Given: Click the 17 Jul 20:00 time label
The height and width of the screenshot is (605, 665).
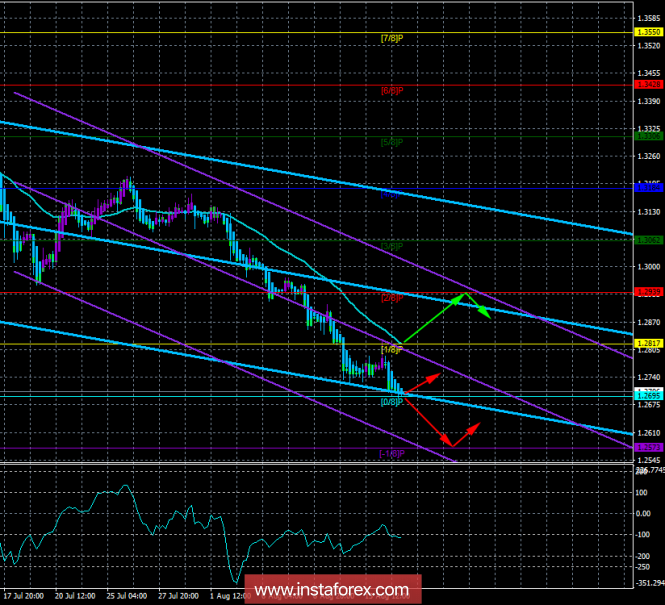Looking at the screenshot, I should click(x=24, y=596).
